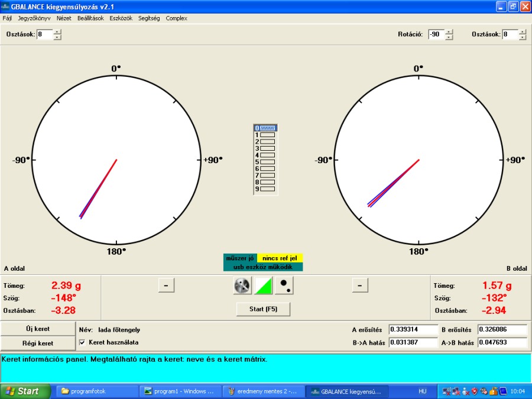The width and height of the screenshot is (532, 399).
Task: Select row 0 in the measurement list
Action: 265,128
